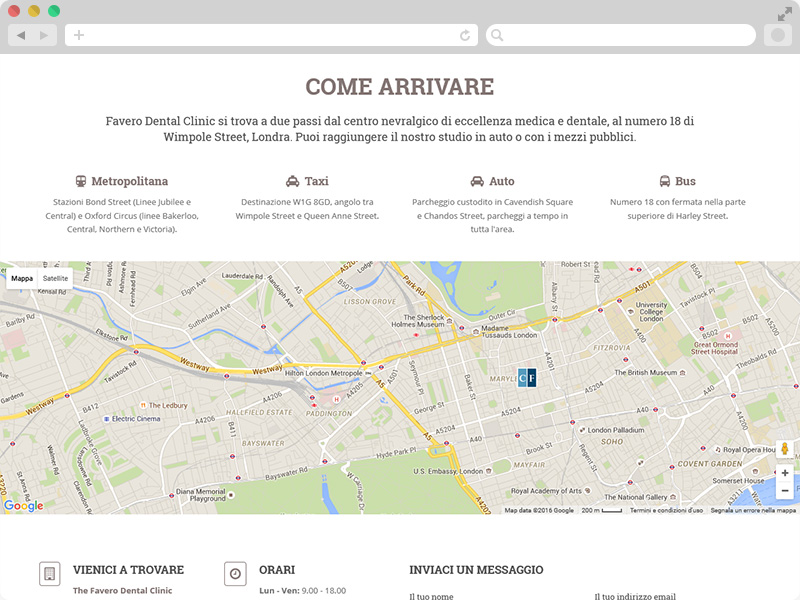Click the Lun - Ven opening hours text
The width and height of the screenshot is (800, 600).
point(303,590)
